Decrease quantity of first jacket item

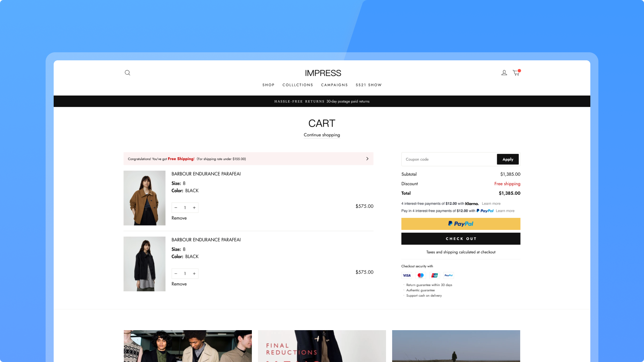tap(176, 208)
